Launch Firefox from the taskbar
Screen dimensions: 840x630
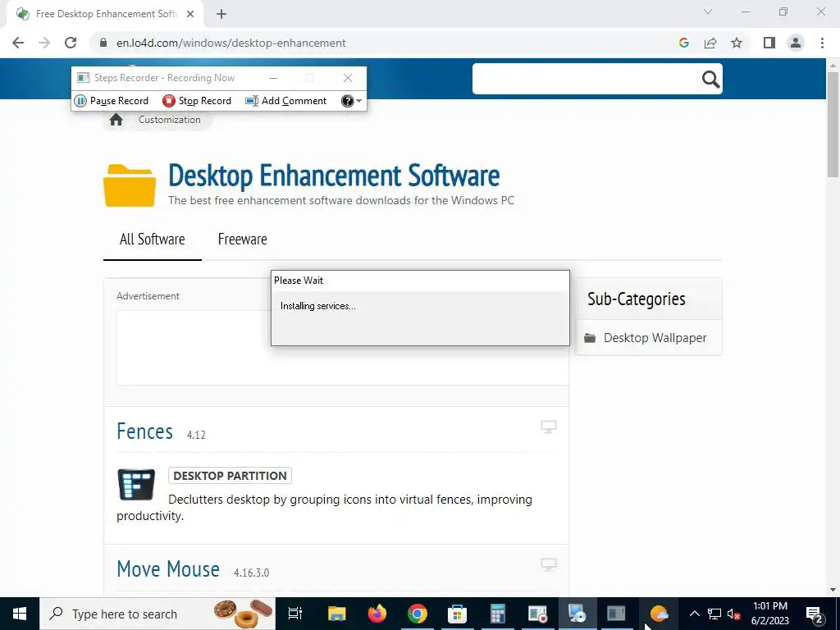tap(377, 614)
